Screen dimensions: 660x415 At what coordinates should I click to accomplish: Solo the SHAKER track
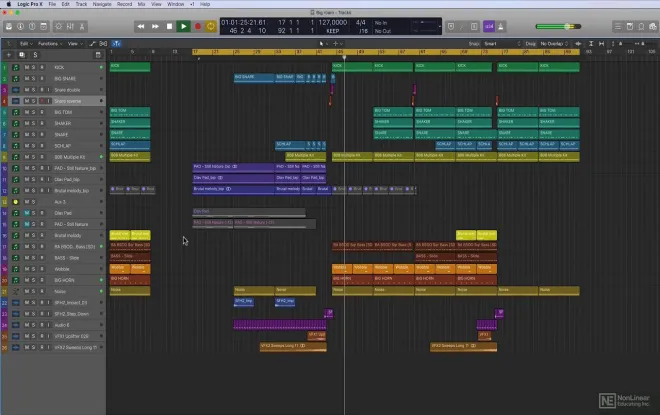pos(34,123)
